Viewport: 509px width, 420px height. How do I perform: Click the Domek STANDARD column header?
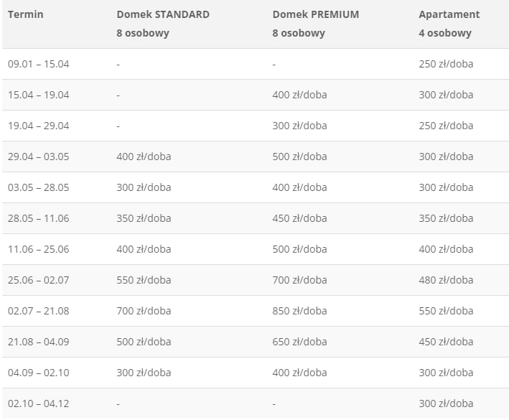[x=163, y=14]
